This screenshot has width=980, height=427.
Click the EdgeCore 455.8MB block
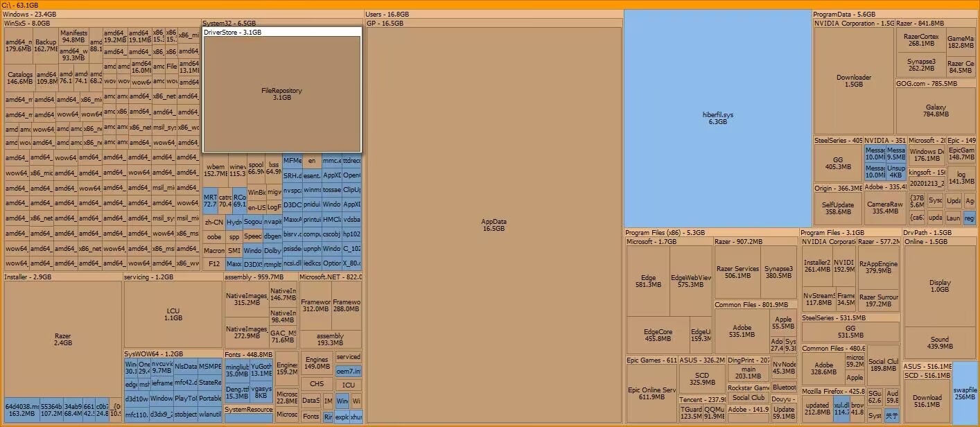point(658,335)
